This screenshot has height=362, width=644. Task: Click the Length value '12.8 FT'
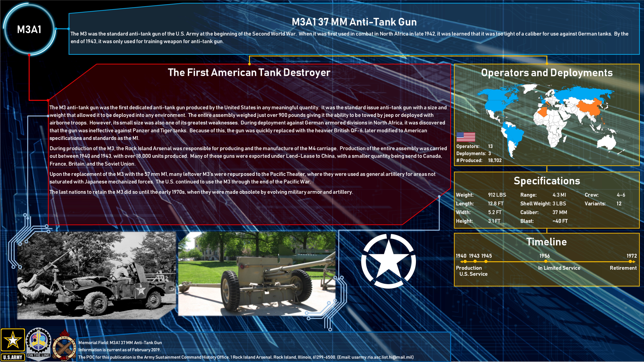pos(496,204)
